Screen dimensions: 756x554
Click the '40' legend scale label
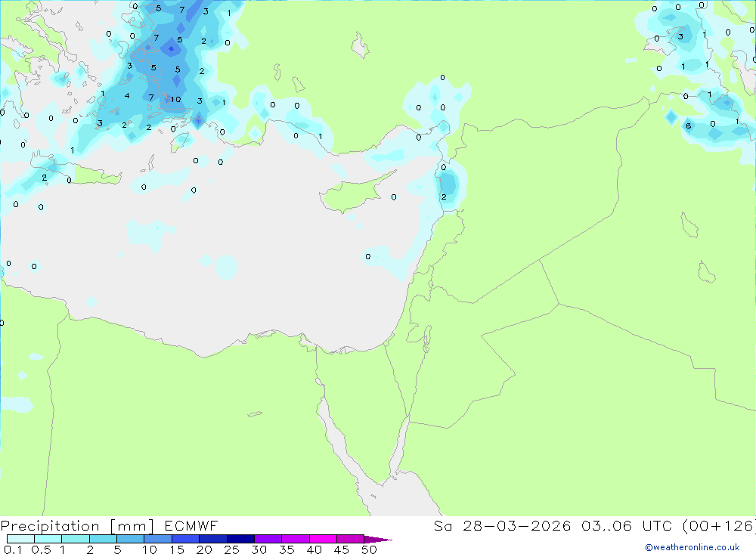(314, 549)
